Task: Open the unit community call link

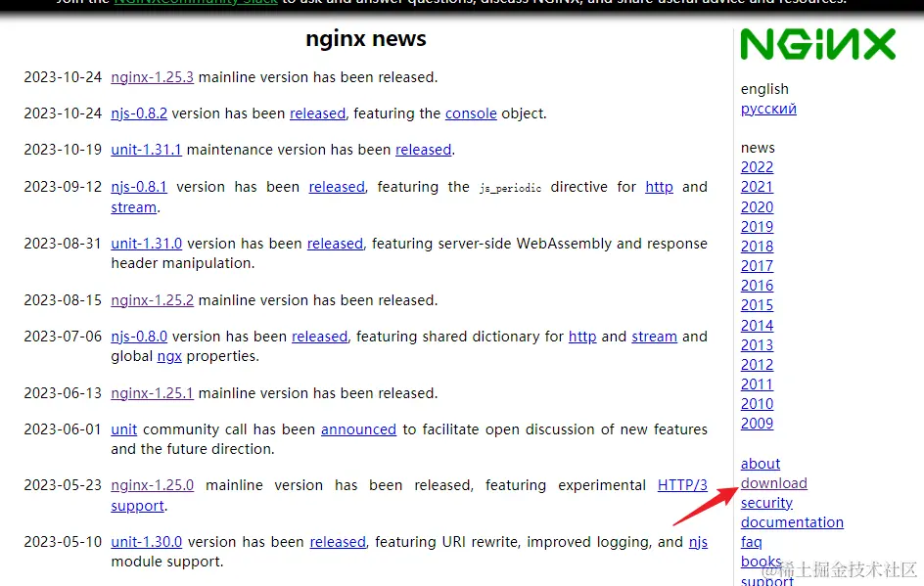Action: click(x=123, y=429)
